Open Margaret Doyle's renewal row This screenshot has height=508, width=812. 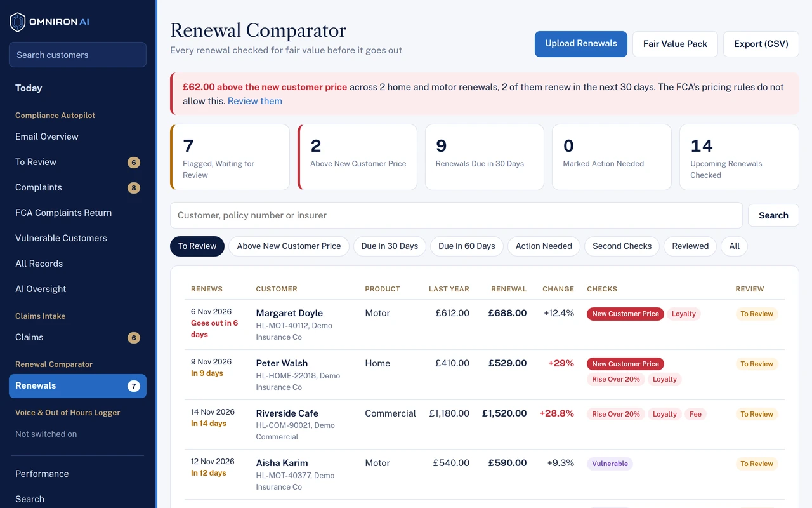click(x=485, y=324)
